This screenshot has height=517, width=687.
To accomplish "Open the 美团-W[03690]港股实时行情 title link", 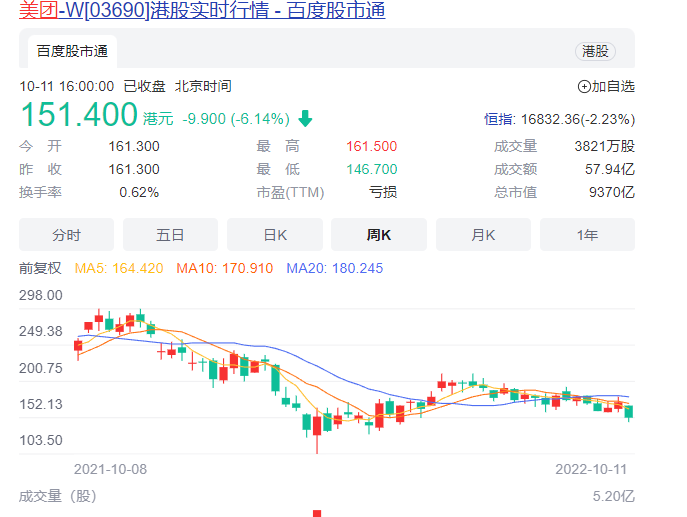I will click(x=202, y=10).
